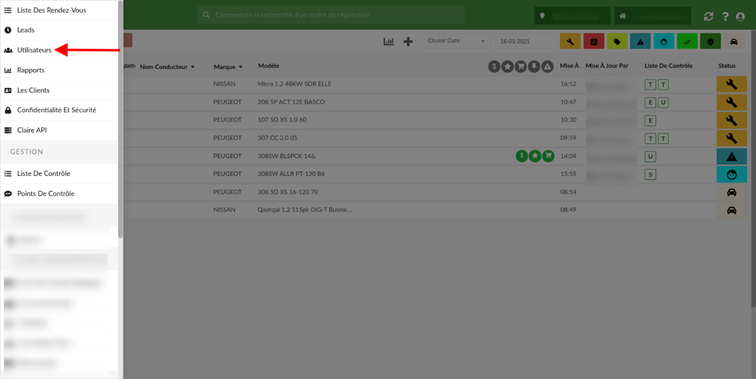This screenshot has width=756, height=379.
Task: Open help question mark icon
Action: tap(725, 16)
